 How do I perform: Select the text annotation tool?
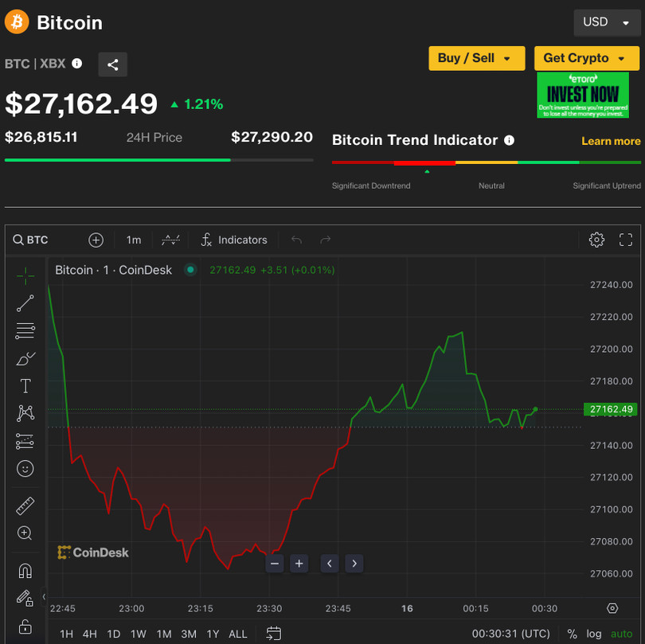point(25,386)
